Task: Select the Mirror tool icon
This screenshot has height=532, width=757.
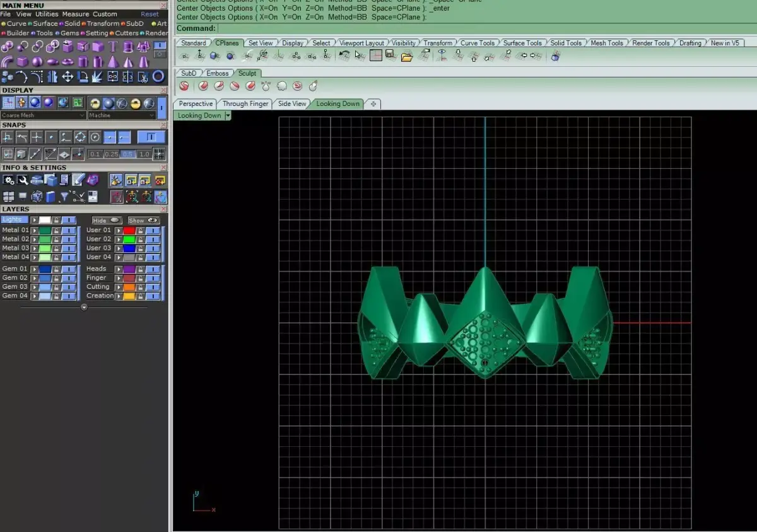Action: click(52, 77)
